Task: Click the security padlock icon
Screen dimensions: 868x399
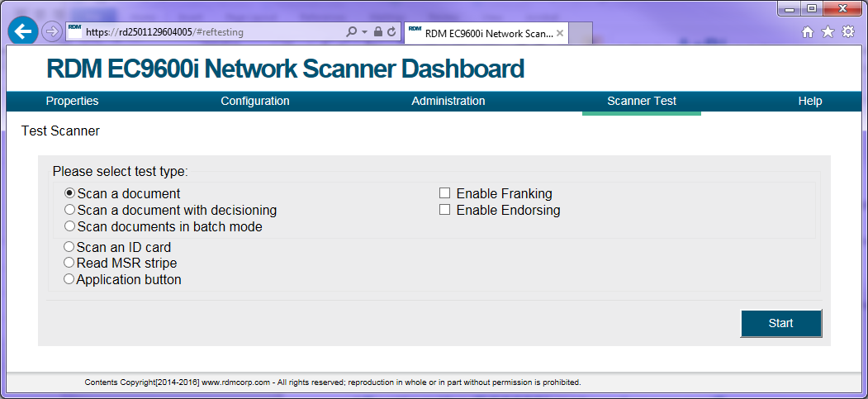Action: coord(378,32)
